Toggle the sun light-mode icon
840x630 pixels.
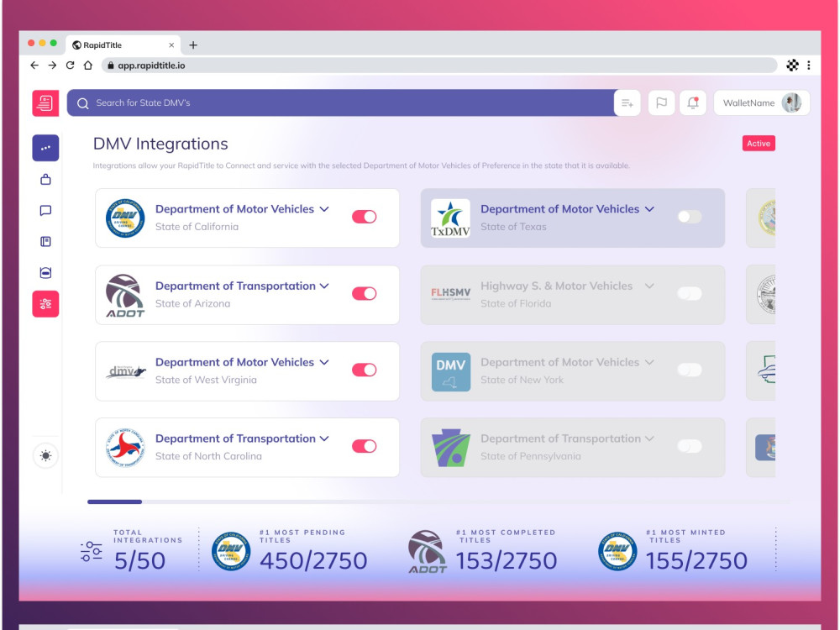[45, 456]
